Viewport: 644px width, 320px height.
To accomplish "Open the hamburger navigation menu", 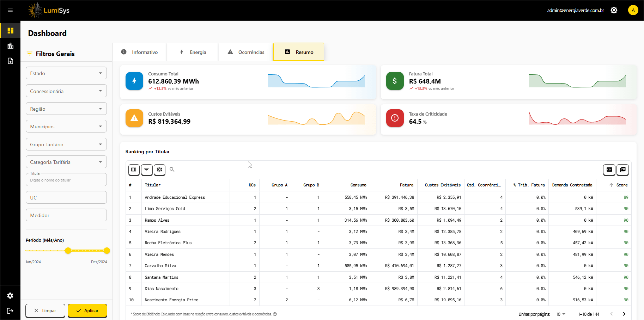I will click(x=10, y=10).
